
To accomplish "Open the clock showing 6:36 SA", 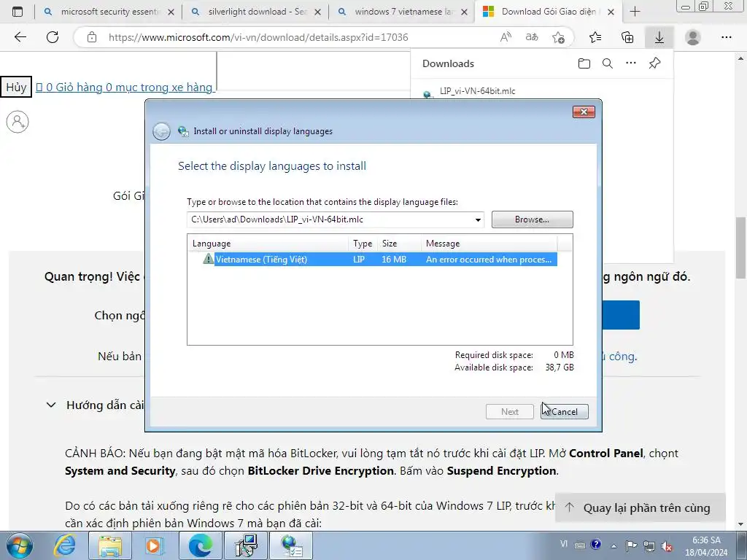I will point(706,545).
